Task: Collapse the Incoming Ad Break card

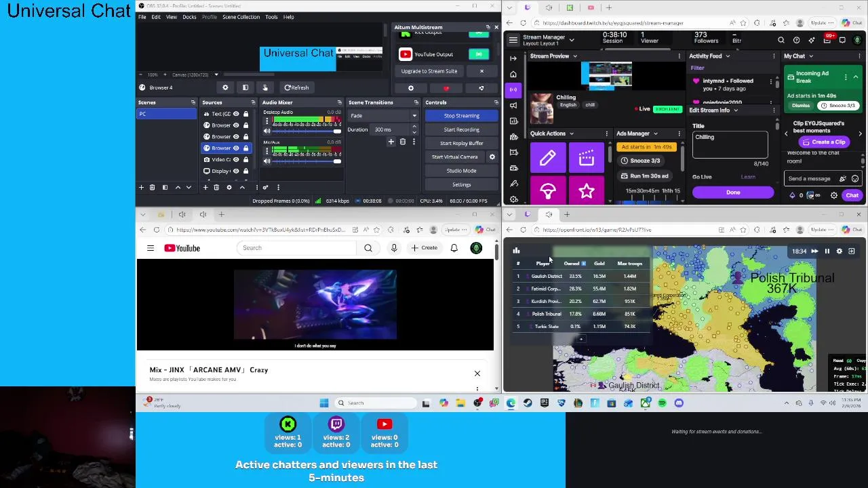Action: [x=855, y=77]
